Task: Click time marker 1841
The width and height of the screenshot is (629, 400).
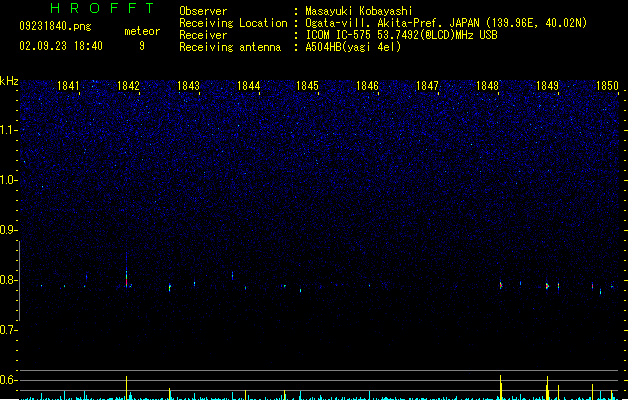Action: 68,86
